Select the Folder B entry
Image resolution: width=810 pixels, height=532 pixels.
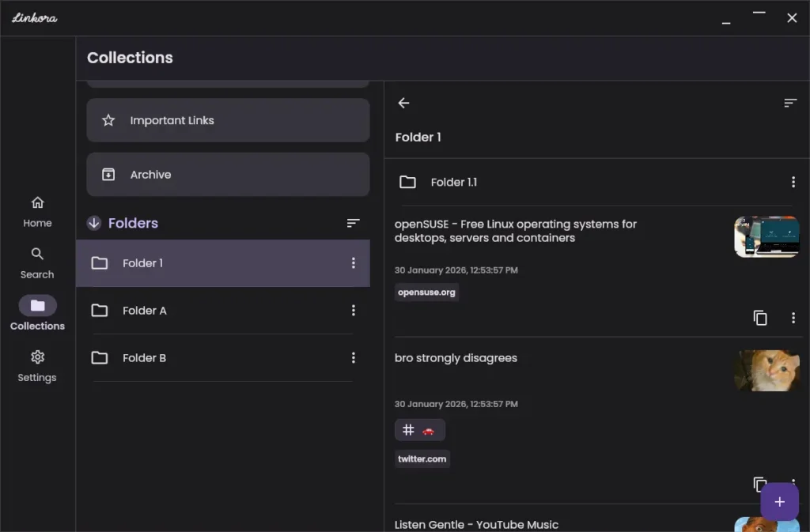144,357
